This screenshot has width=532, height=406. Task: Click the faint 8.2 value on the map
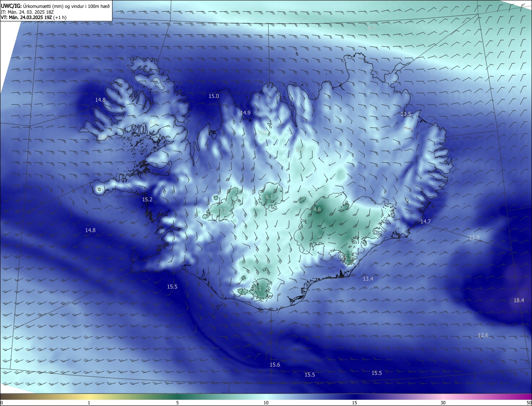[x=372, y=28]
